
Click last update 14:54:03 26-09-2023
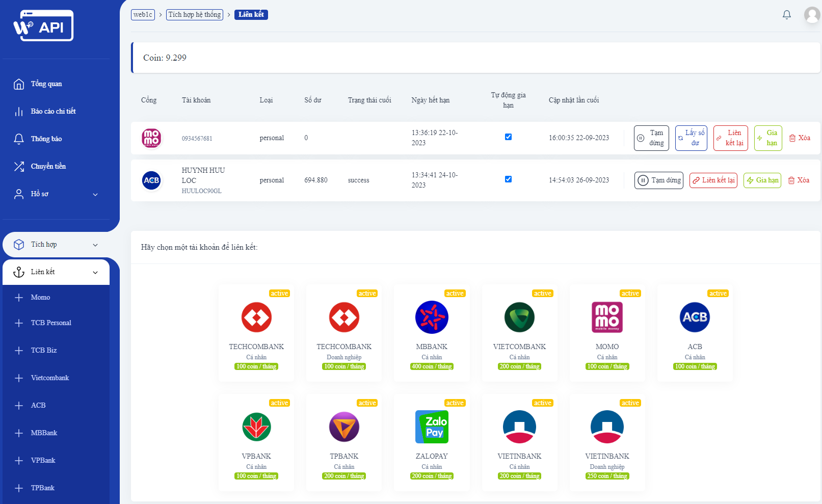[579, 180]
